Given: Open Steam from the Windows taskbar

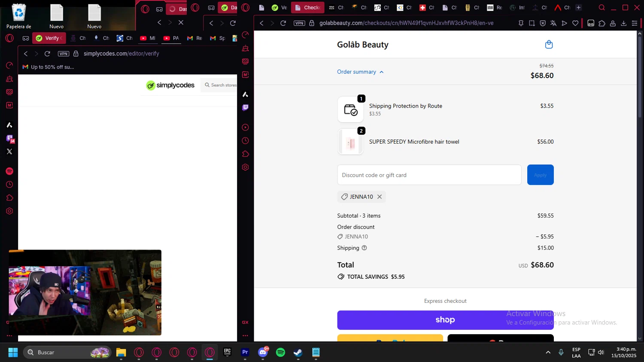Looking at the screenshot, I should pos(298,353).
